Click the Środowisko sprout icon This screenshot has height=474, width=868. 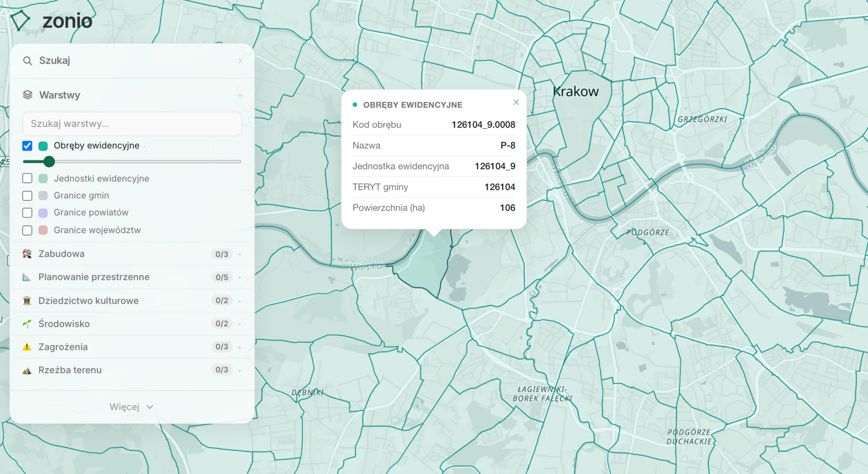[27, 324]
